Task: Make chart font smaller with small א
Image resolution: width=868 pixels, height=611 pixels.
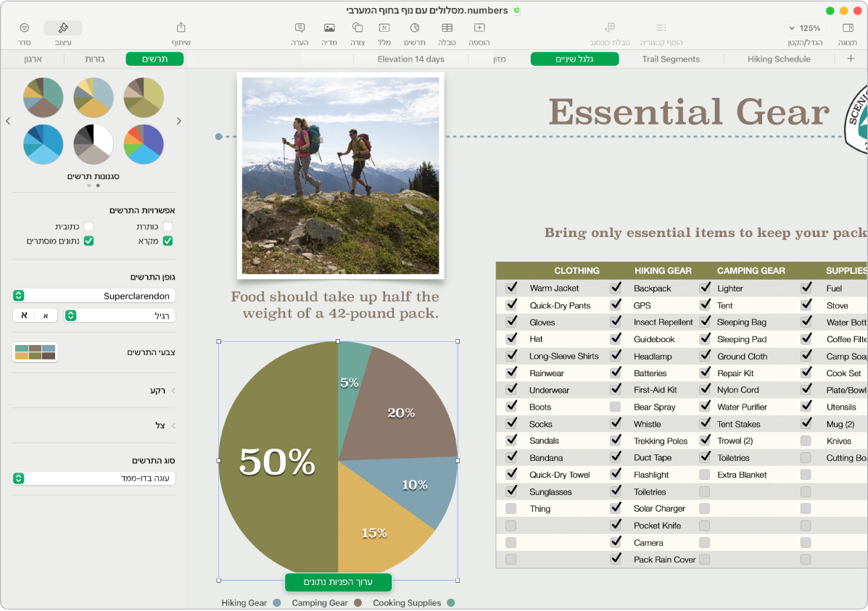Action: [46, 315]
